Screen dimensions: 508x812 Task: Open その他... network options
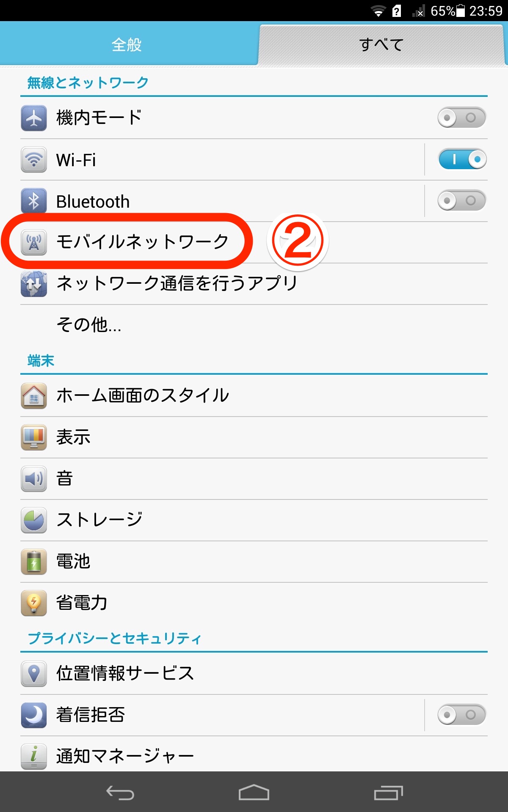tap(254, 325)
